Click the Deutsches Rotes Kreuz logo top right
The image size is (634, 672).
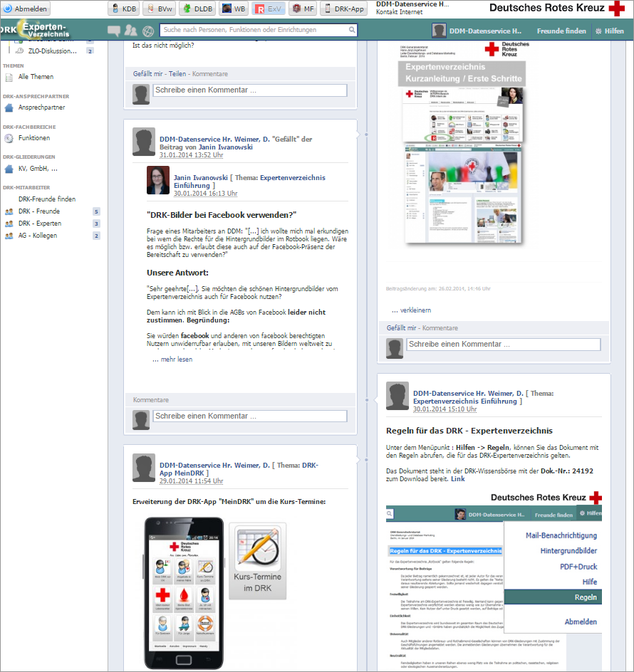click(x=557, y=8)
